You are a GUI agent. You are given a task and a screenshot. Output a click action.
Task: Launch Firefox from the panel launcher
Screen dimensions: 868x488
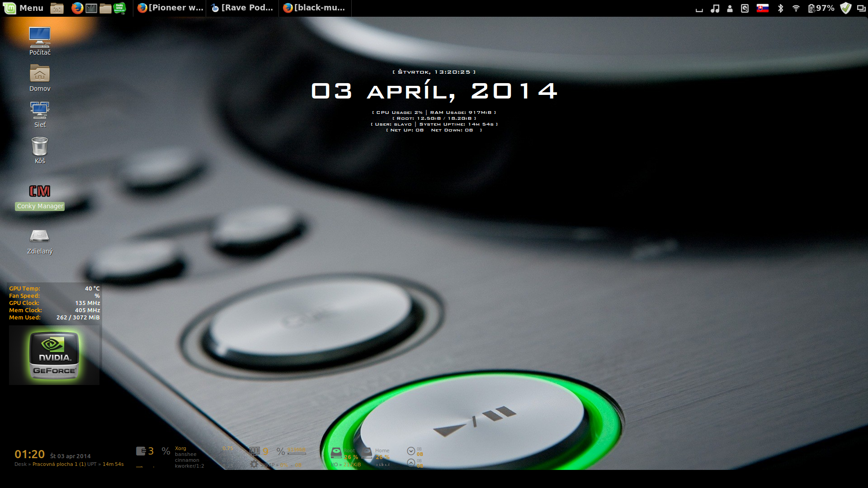click(77, 8)
